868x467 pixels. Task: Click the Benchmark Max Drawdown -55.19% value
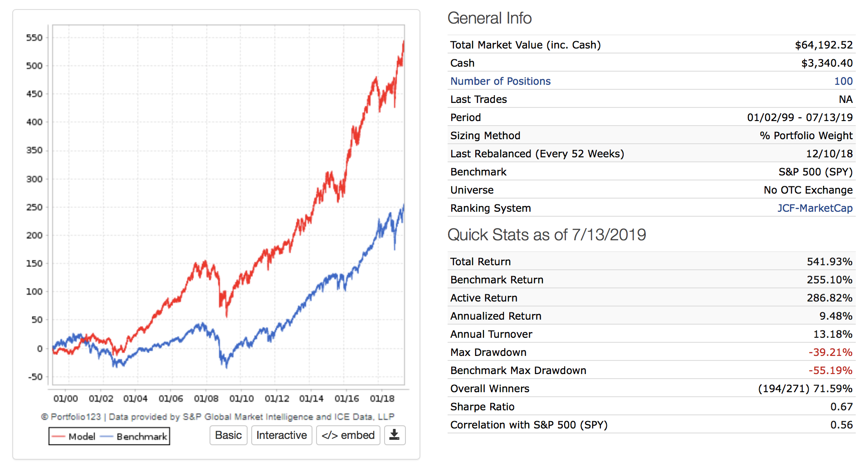pyautogui.click(x=830, y=370)
